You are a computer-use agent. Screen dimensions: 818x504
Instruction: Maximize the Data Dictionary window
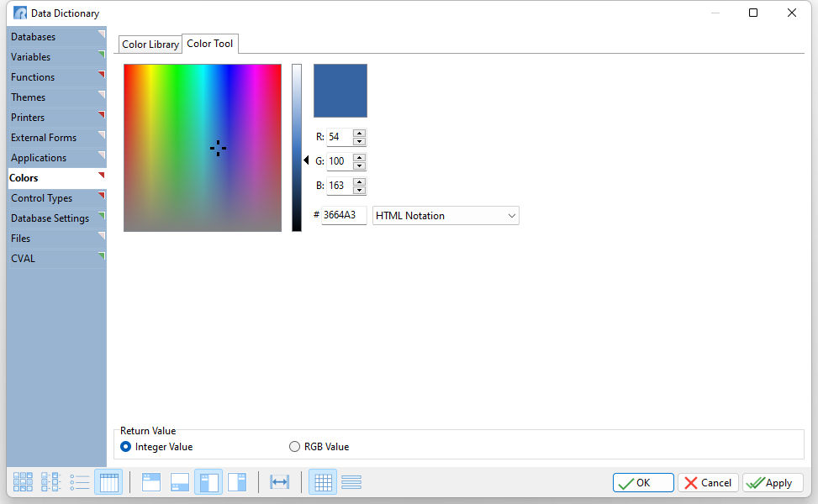[x=753, y=13]
